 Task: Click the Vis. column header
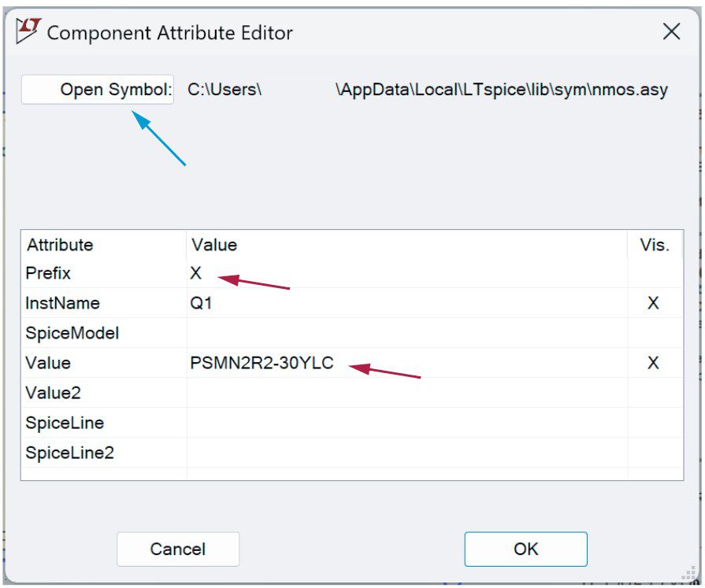[654, 245]
